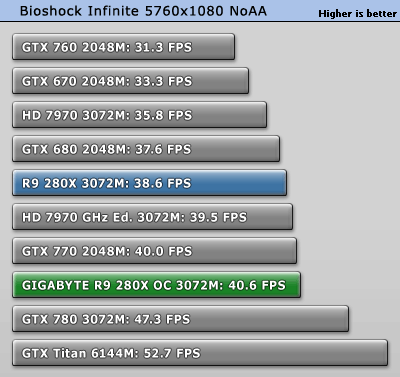Click the NoAA text in header

tap(248, 11)
